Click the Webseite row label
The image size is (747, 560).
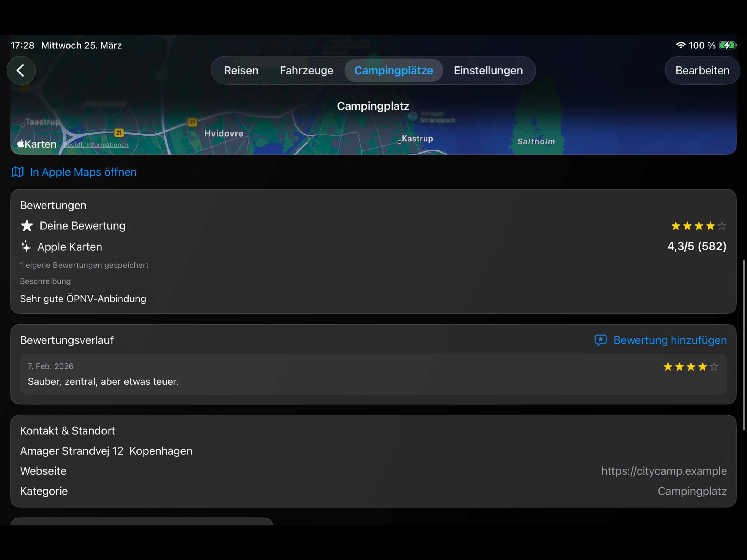[x=43, y=471]
